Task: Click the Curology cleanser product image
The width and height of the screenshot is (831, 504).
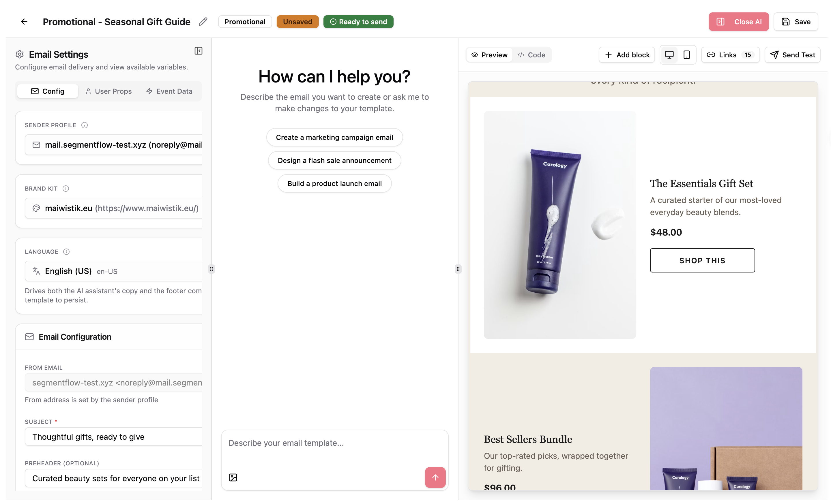Action: 560,225
